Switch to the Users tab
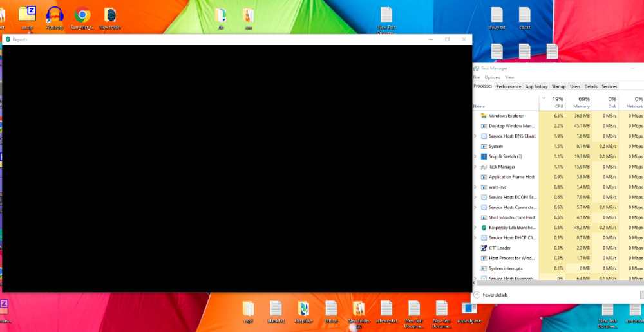The width and height of the screenshot is (644, 332). (575, 87)
